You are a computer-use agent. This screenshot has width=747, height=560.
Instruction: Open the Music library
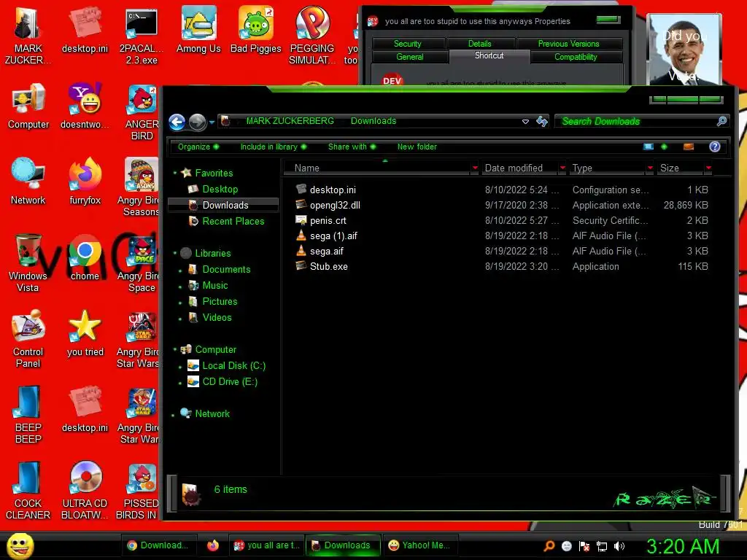[215, 285]
